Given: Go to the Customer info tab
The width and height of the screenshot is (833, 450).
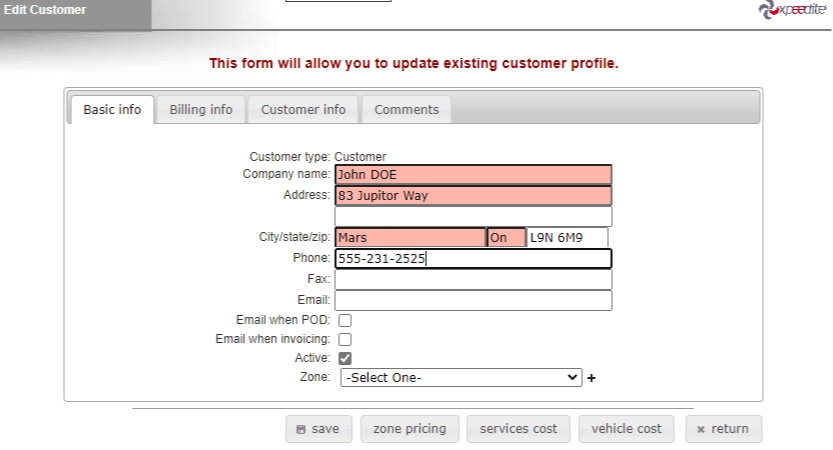Looking at the screenshot, I should (x=303, y=110).
